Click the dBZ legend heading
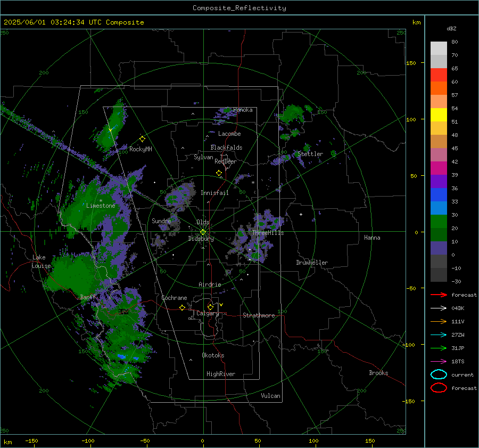Screen dimensions: 479x448 pyautogui.click(x=451, y=28)
